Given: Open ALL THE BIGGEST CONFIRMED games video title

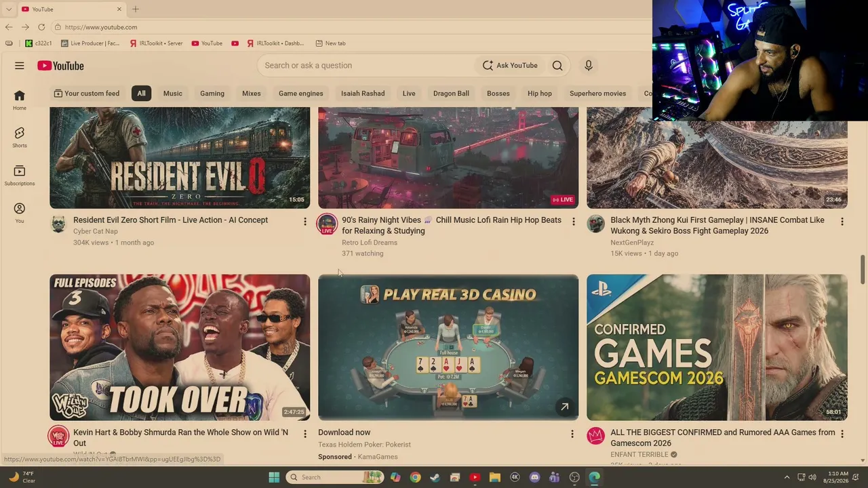Looking at the screenshot, I should [723, 438].
